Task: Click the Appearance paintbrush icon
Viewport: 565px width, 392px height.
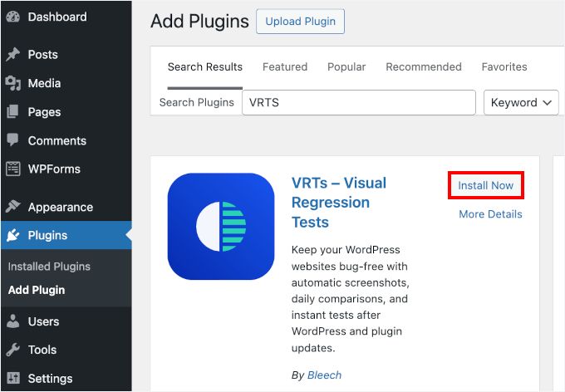Action: click(13, 207)
